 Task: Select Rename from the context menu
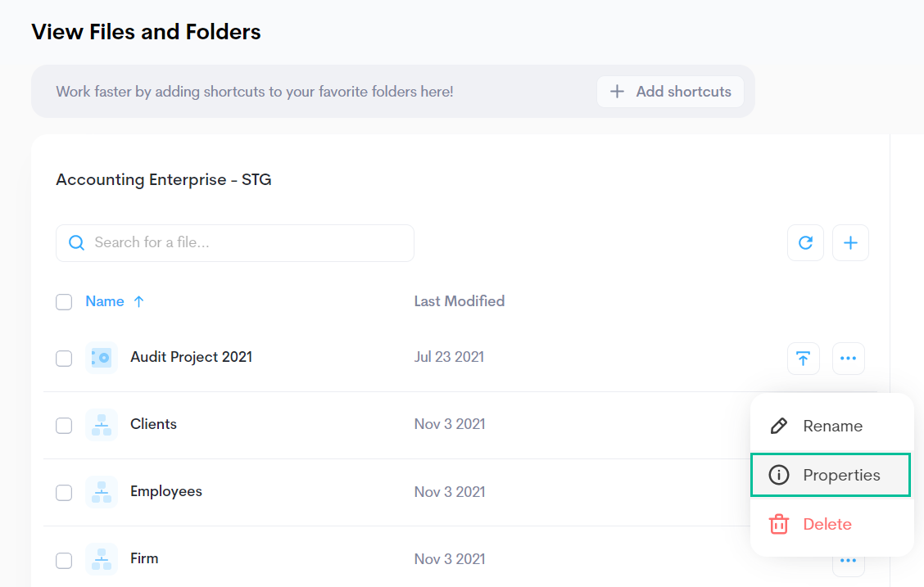(x=831, y=426)
